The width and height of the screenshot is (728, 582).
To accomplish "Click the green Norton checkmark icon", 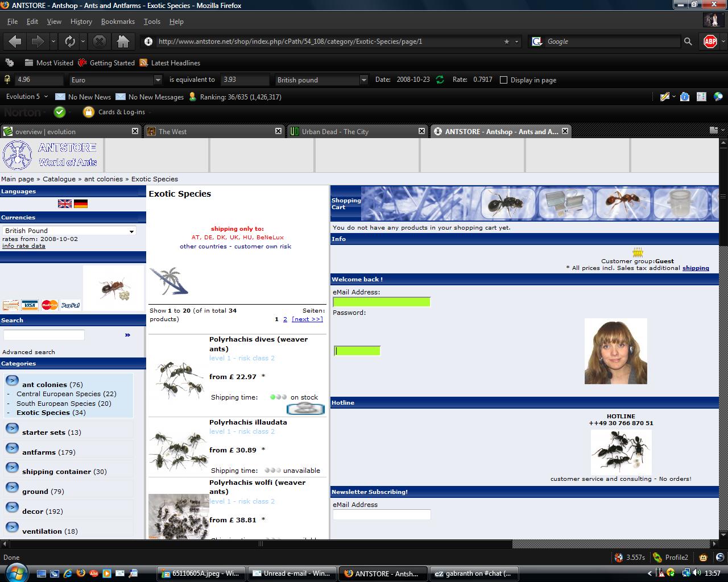I will point(60,112).
